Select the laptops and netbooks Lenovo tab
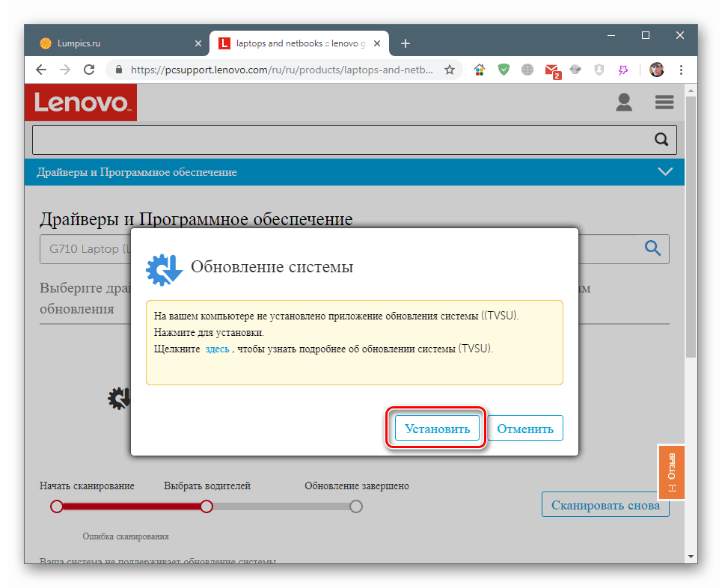722x588 pixels. pyautogui.click(x=299, y=43)
